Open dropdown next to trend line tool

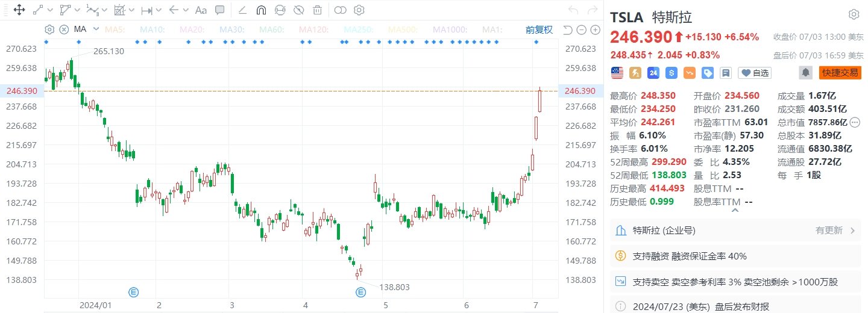(x=49, y=10)
